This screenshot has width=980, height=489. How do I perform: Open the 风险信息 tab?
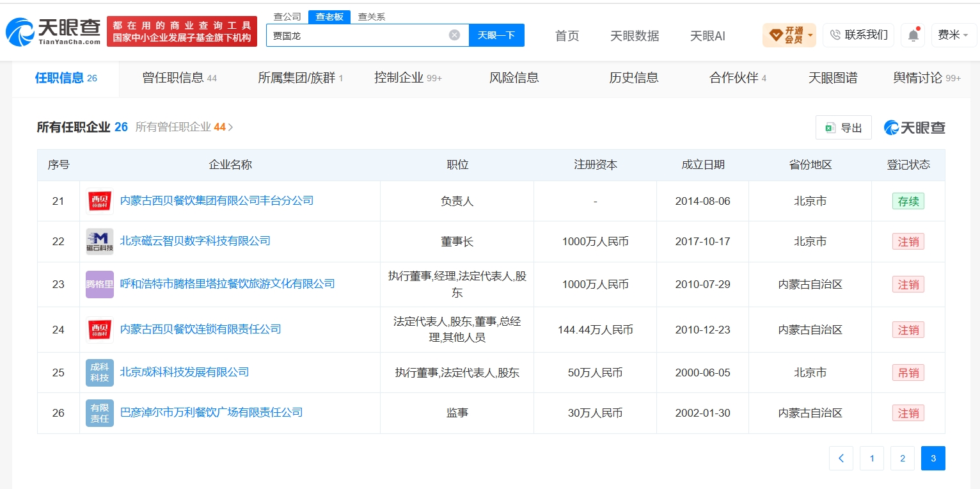click(514, 78)
